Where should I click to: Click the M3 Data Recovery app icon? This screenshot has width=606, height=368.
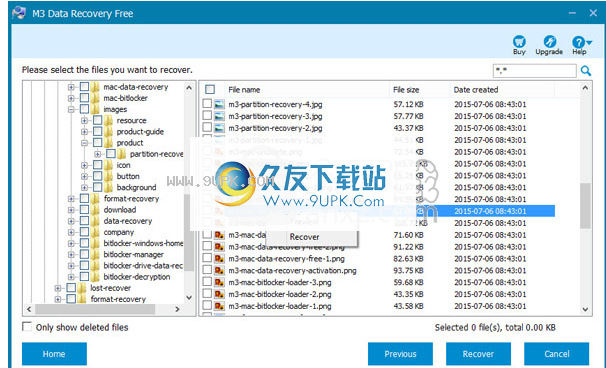19,13
